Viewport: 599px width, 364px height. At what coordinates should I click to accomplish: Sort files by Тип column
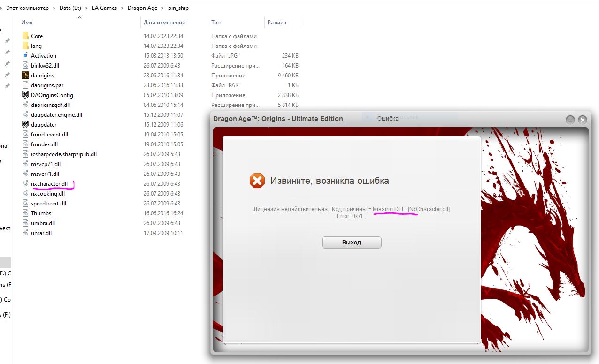[216, 23]
